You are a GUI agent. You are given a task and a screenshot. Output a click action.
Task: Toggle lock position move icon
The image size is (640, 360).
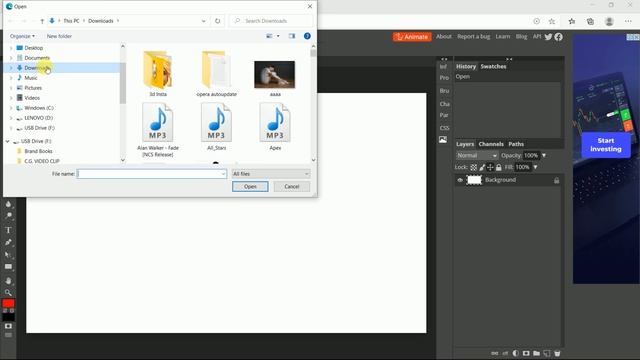point(490,167)
